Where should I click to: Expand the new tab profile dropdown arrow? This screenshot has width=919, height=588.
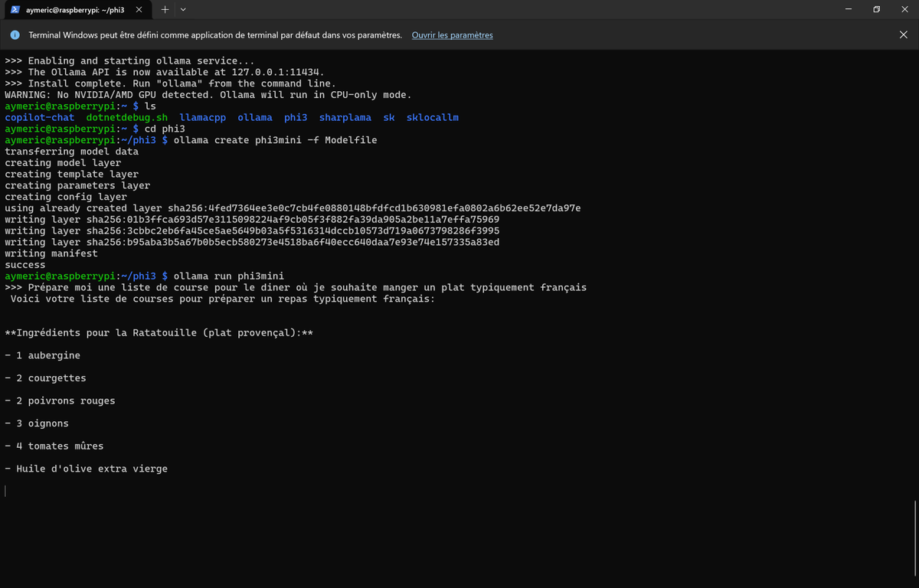[182, 9]
